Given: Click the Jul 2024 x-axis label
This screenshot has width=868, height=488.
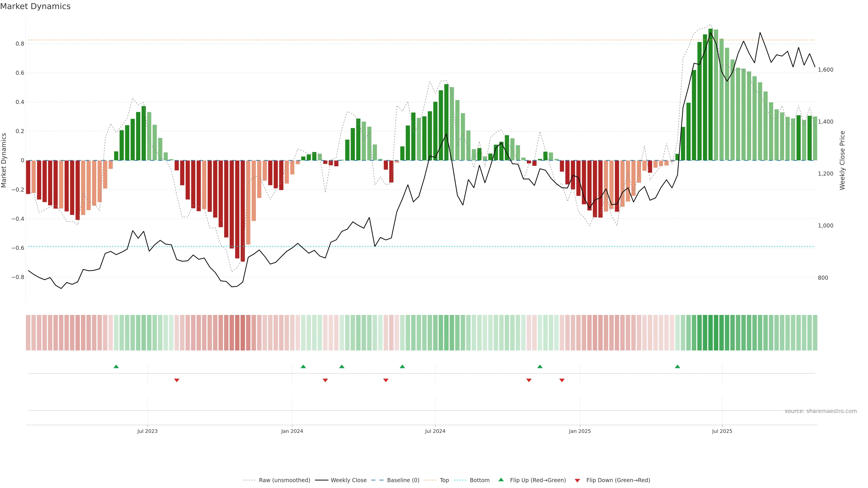Looking at the screenshot, I should click(435, 431).
